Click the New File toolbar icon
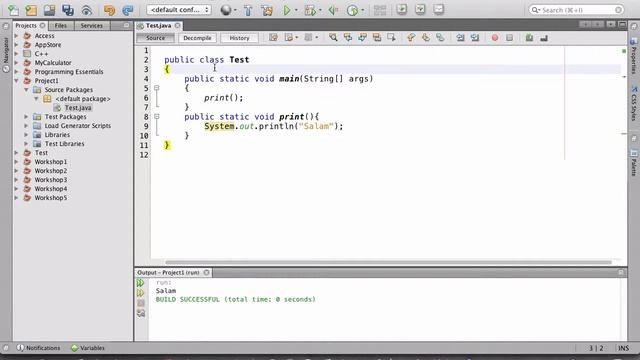This screenshot has height=360, width=640. 13,10
